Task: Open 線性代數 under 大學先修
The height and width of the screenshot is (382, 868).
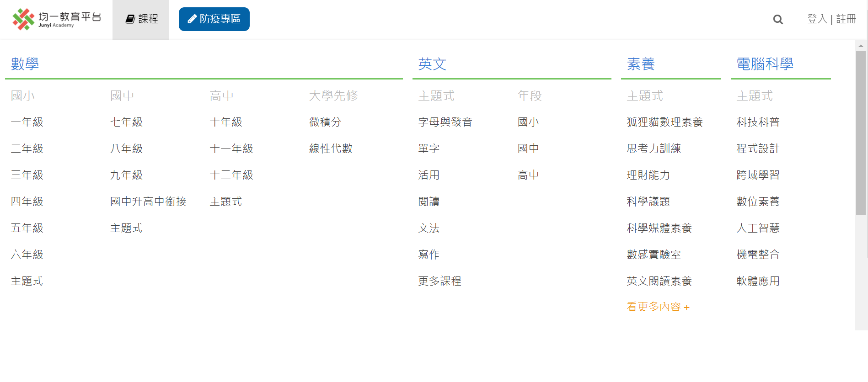Action: (331, 149)
